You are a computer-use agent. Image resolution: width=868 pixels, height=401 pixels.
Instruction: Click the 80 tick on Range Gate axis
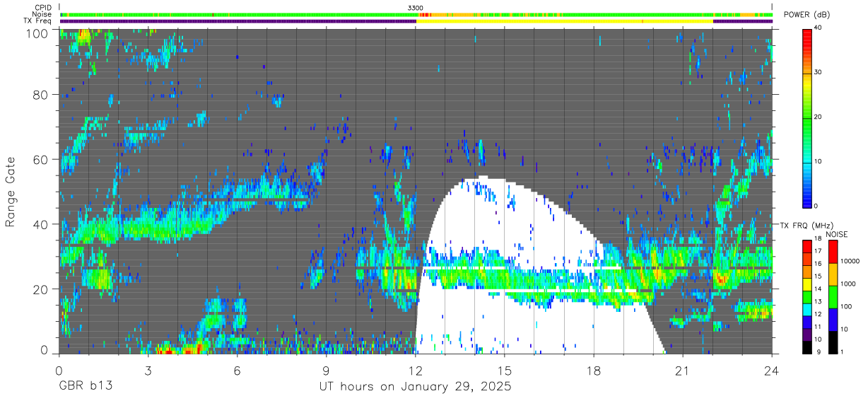pyautogui.click(x=42, y=95)
